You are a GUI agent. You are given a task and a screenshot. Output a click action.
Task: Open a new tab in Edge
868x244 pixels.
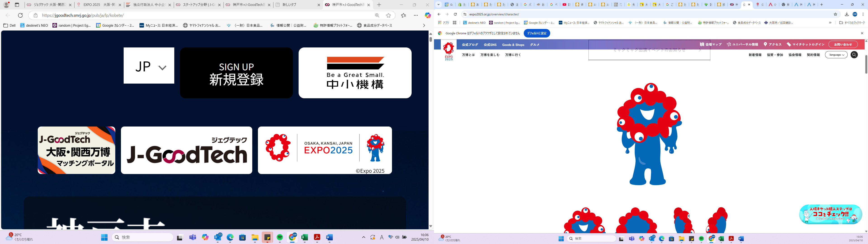tap(379, 5)
